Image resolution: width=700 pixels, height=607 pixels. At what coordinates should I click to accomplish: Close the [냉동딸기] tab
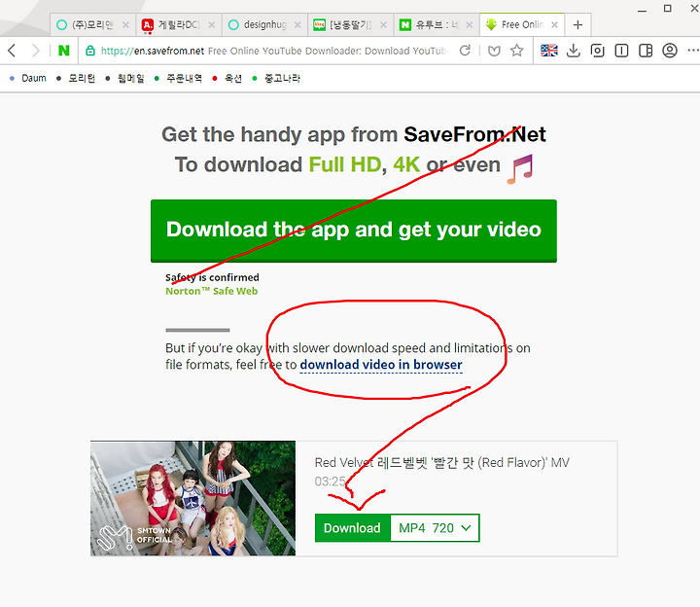(x=383, y=25)
